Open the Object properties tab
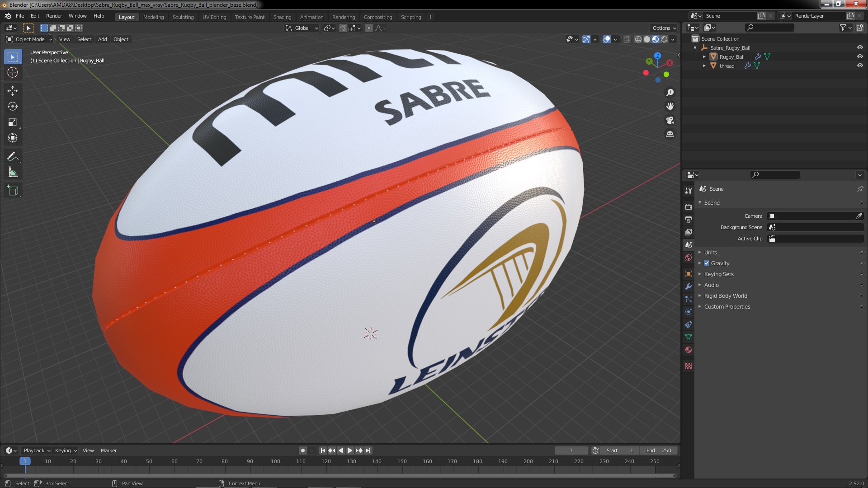This screenshot has height=488, width=868. pos(689,274)
